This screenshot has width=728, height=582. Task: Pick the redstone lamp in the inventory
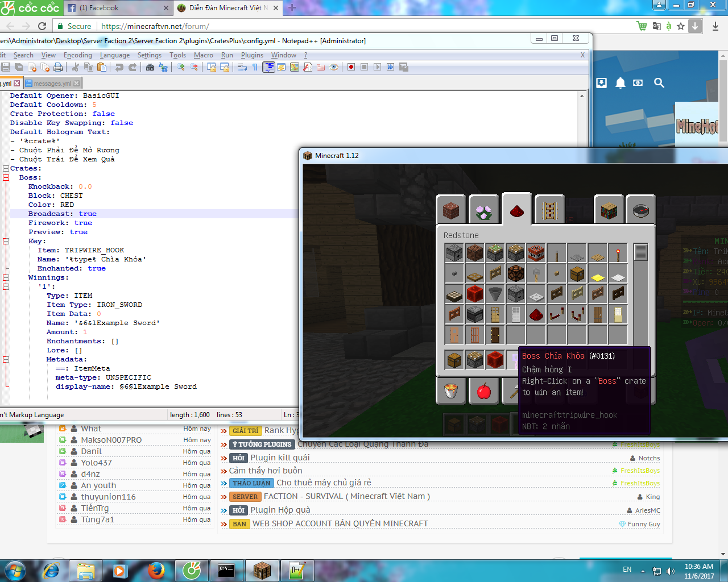[516, 273]
